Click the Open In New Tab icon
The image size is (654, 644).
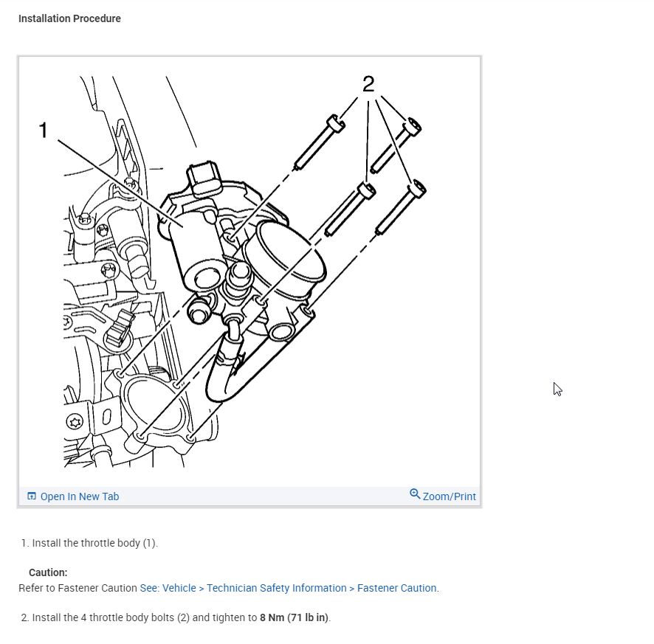[x=32, y=496]
